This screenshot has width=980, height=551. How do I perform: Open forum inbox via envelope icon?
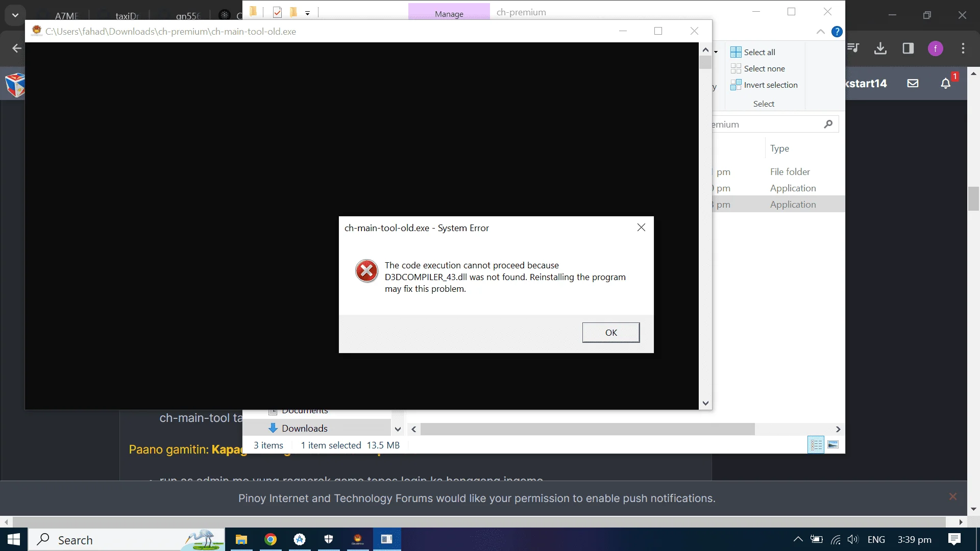[x=913, y=83]
